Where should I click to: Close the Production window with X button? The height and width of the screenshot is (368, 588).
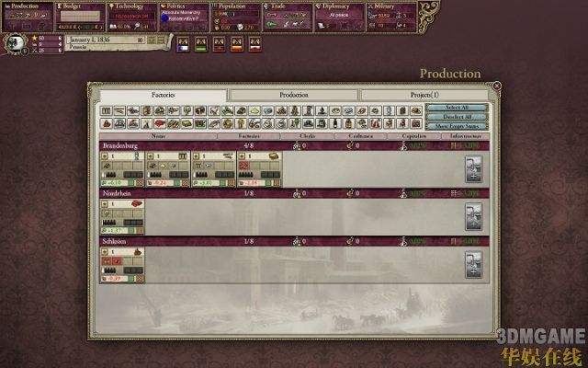(x=496, y=86)
